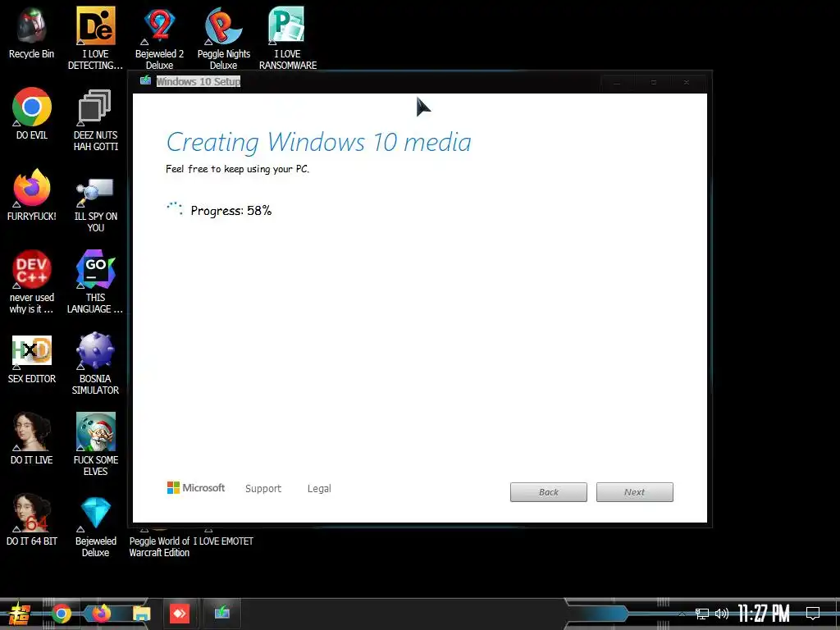Click the "Creating Windows 10 media" heading
This screenshot has height=630, width=840.
(319, 143)
